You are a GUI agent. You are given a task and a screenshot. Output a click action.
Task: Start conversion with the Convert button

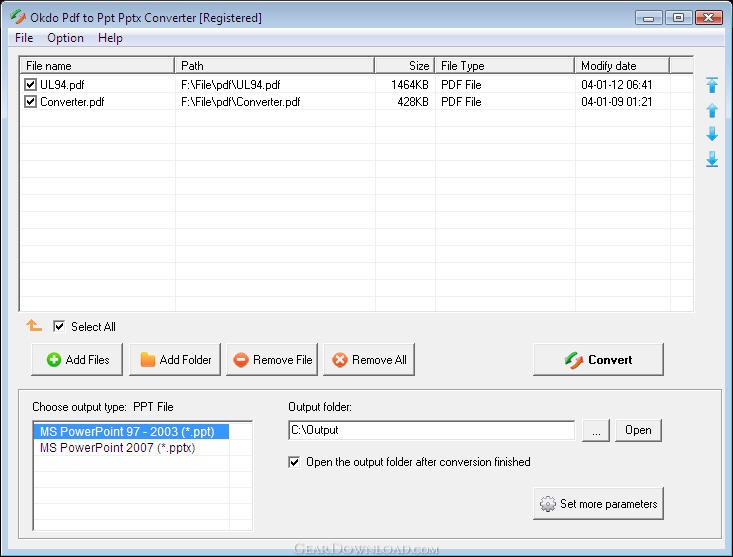click(x=598, y=360)
